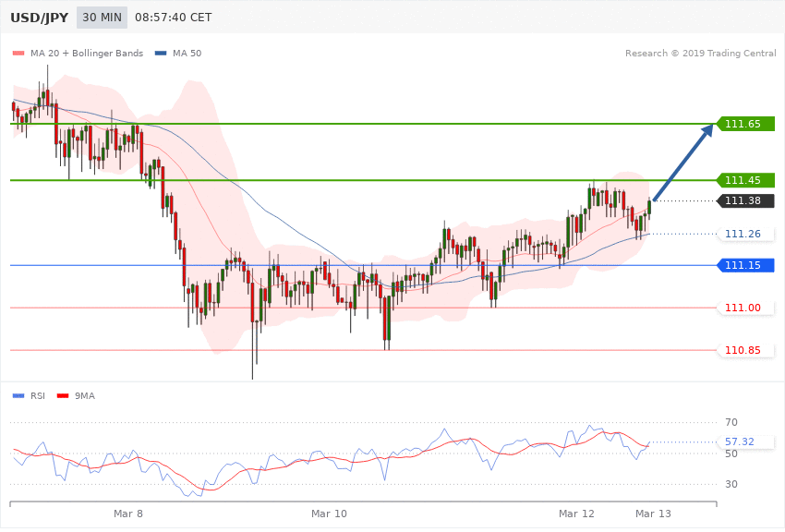
Task: Select the blue 111.15 pivot tag
Action: 746,265
